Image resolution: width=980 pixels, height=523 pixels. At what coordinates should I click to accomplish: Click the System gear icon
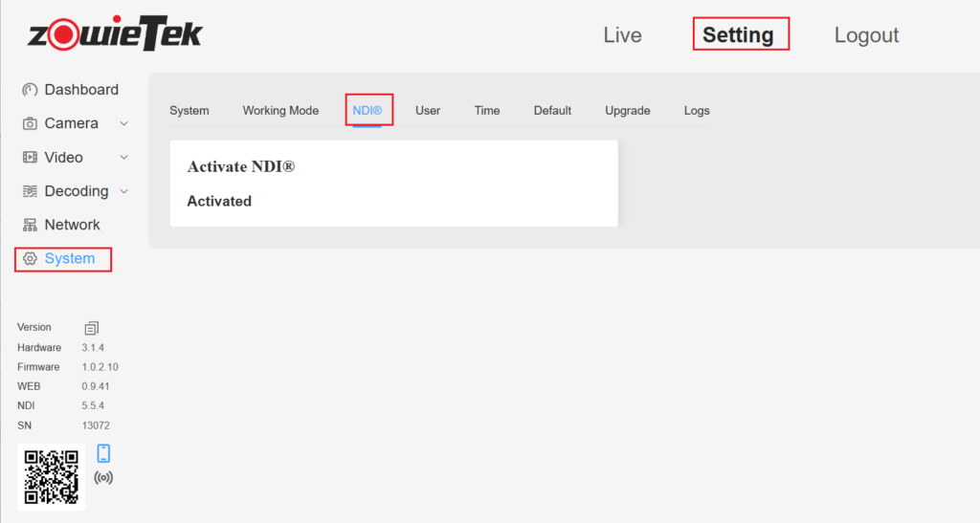coord(30,259)
